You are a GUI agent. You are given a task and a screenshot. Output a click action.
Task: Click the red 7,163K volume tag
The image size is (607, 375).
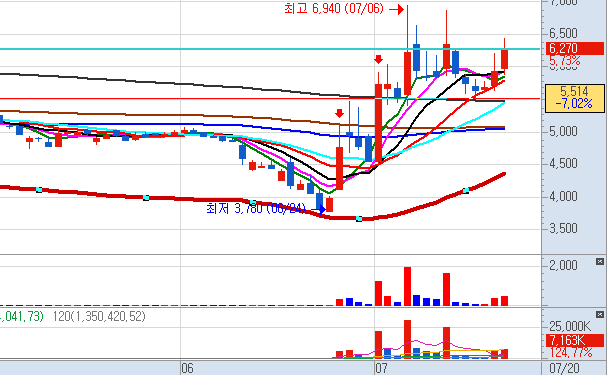click(x=574, y=341)
